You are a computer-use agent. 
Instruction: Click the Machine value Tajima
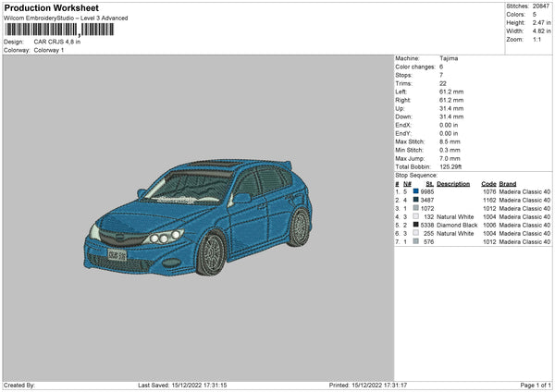click(x=449, y=58)
